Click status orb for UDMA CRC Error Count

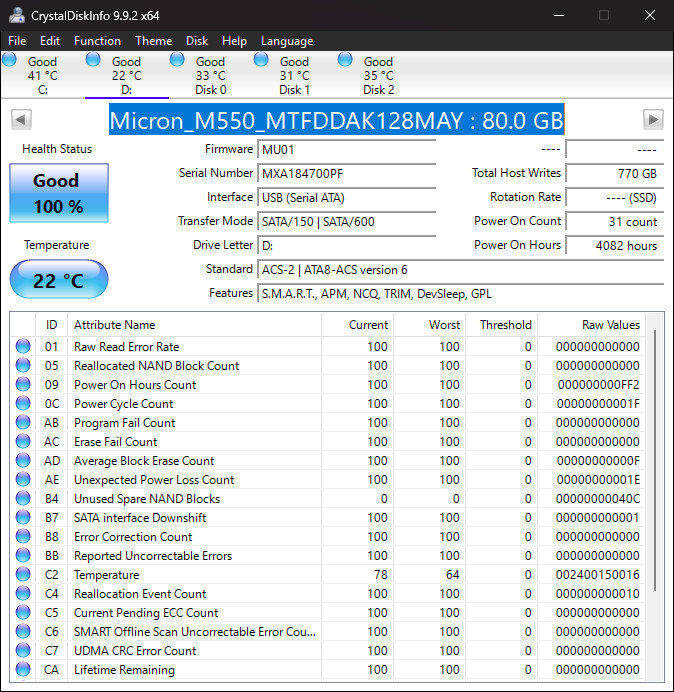click(23, 650)
